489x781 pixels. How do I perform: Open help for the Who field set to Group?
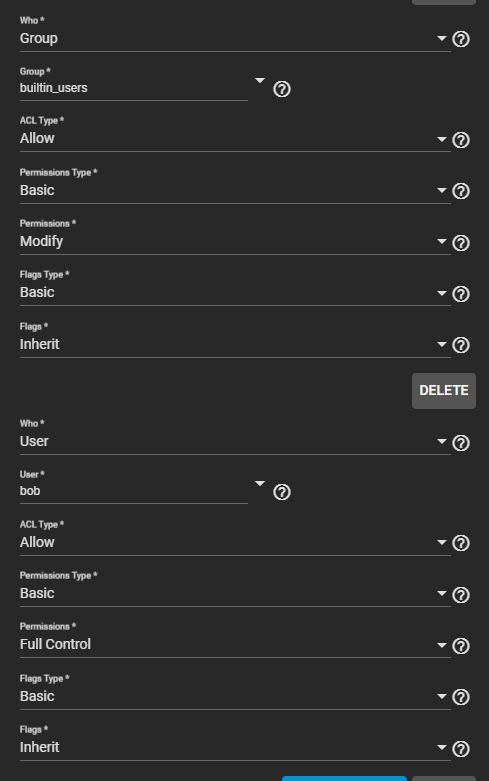pos(461,39)
